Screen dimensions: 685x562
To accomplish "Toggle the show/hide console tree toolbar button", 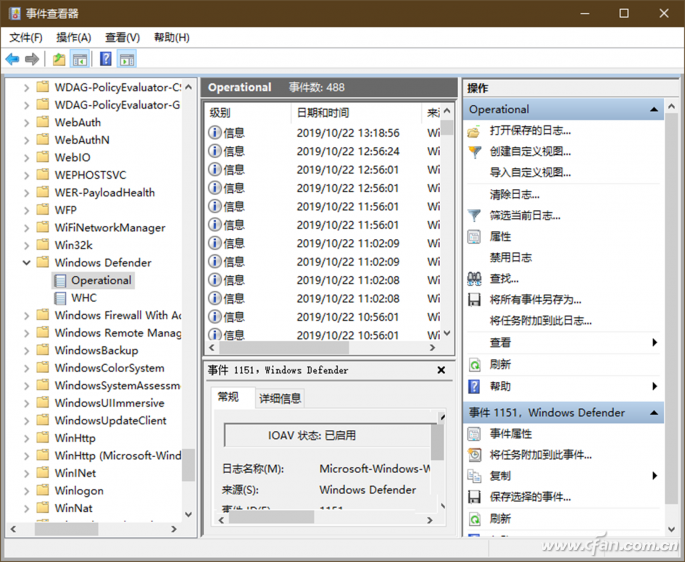I will click(80, 60).
